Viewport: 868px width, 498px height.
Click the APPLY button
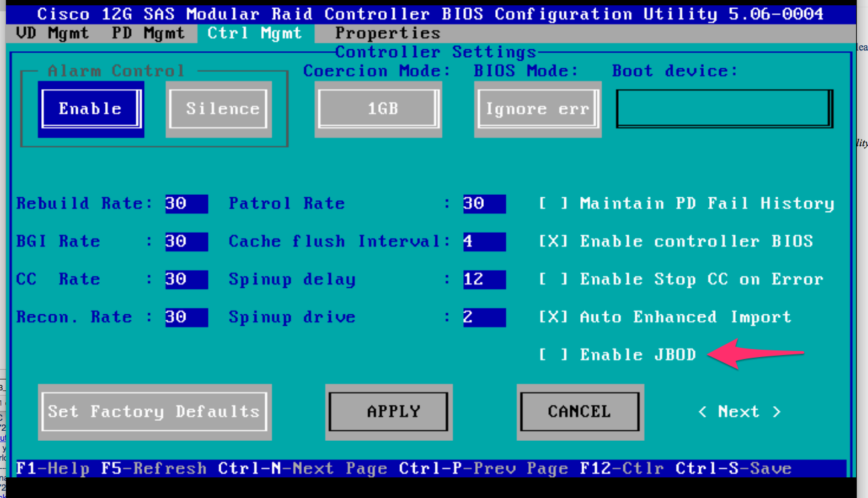pos(389,412)
